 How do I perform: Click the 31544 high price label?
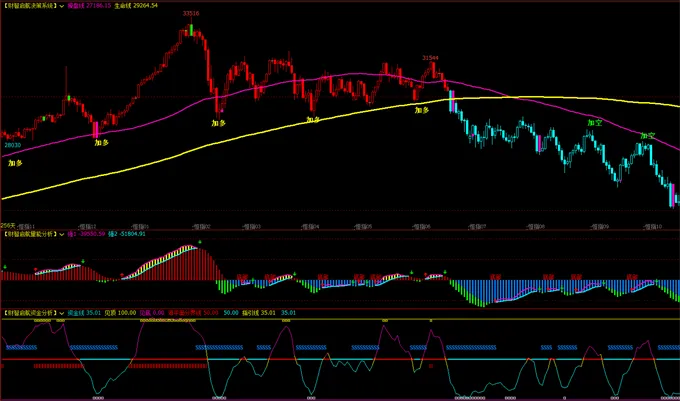tap(430, 58)
